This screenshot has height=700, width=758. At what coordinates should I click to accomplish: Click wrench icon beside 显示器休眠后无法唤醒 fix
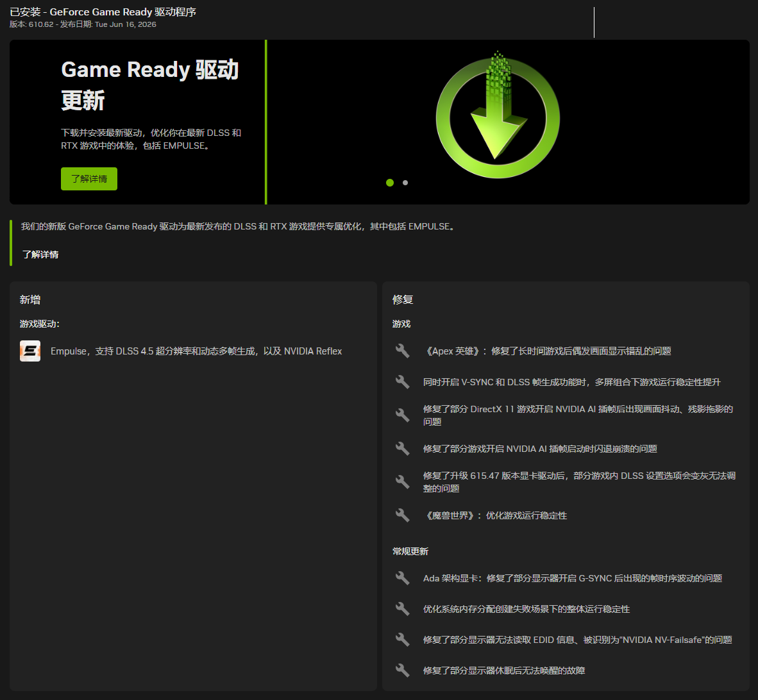point(402,671)
